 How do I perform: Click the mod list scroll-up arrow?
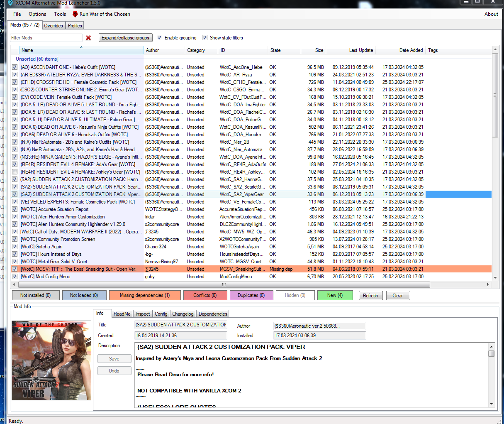(495, 49)
